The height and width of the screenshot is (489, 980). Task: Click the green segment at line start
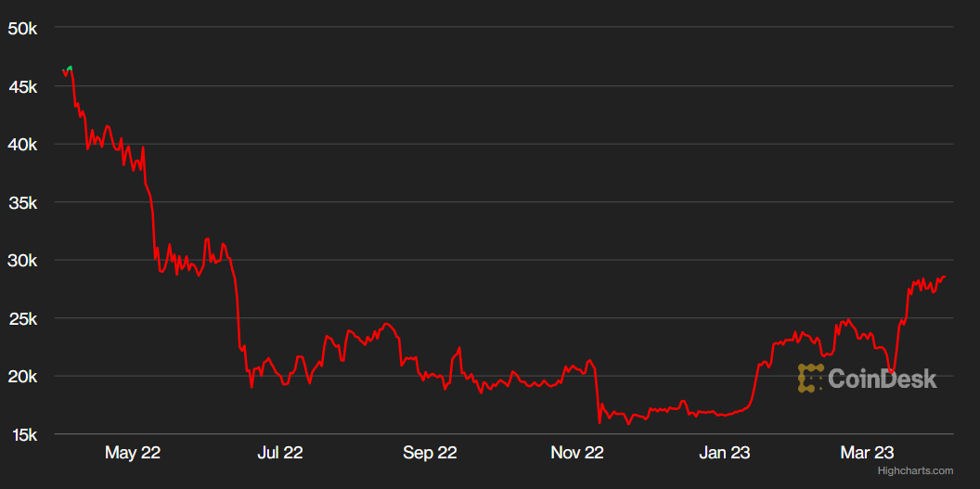(x=70, y=68)
